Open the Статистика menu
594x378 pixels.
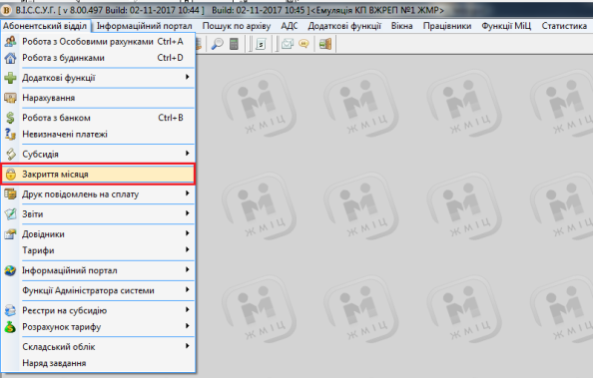pos(564,26)
